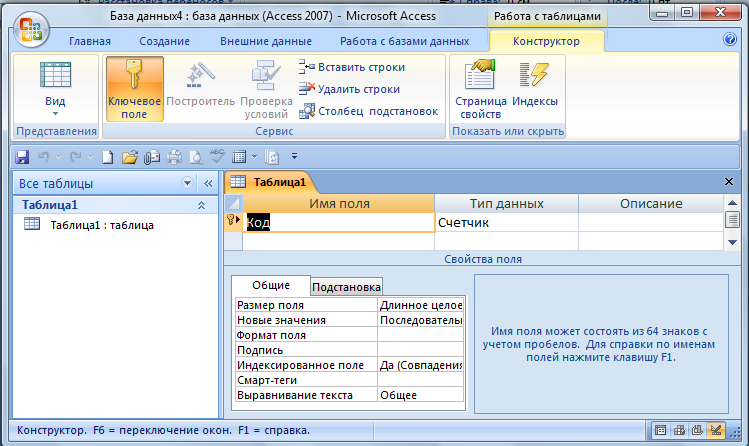Select the Общие properties tab
Screen dimensions: 749x446
point(271,285)
